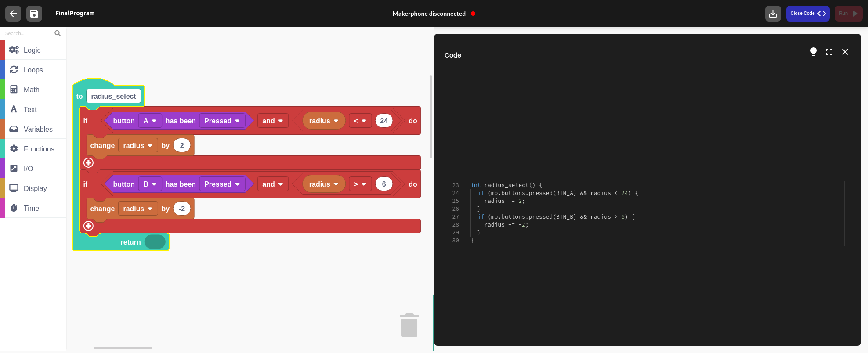Edit the change-by value 2

(182, 145)
